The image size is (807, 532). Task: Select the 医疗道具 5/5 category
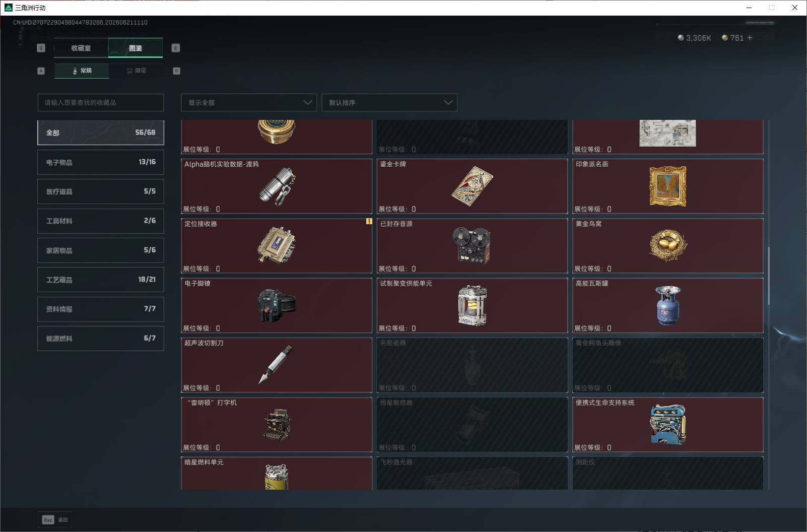pos(101,191)
